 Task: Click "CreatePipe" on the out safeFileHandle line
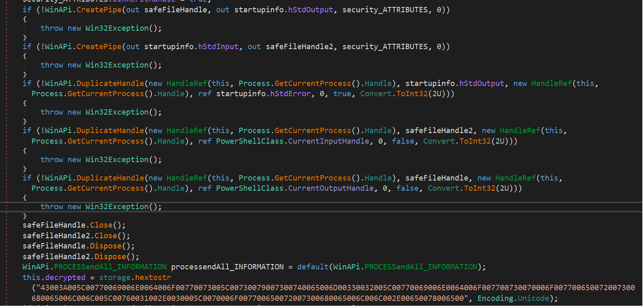coord(99,9)
